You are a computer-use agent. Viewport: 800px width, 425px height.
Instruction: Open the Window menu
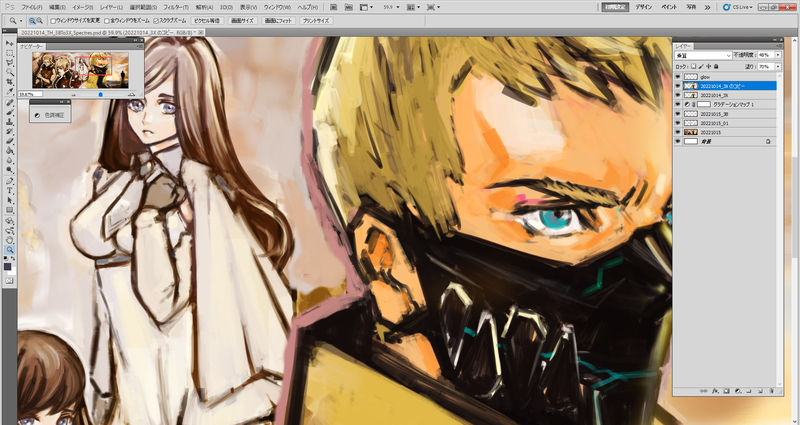(277, 7)
